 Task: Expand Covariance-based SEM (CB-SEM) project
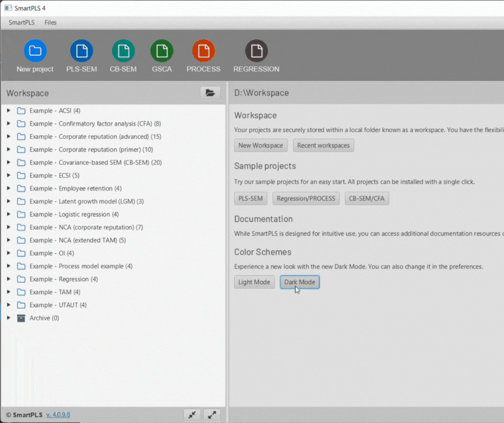9,162
